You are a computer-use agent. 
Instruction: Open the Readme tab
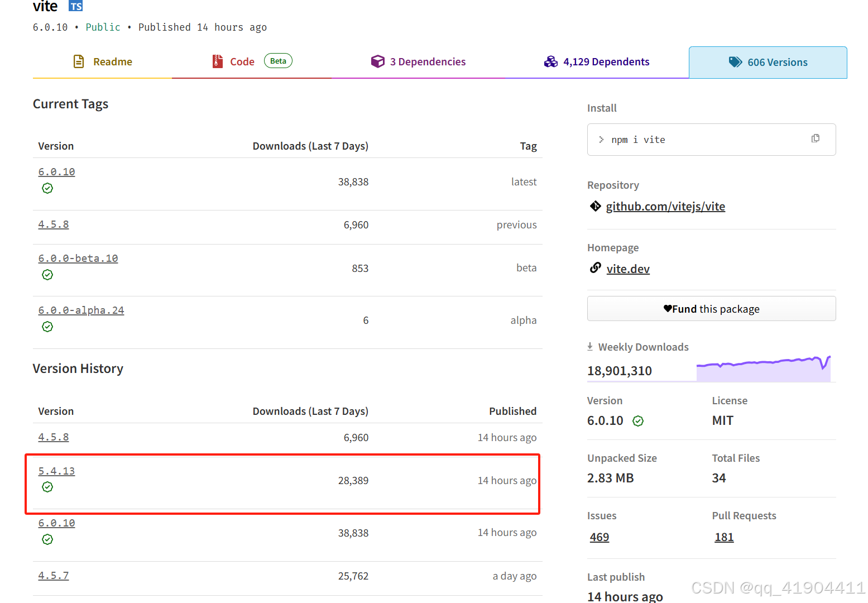[x=103, y=62]
